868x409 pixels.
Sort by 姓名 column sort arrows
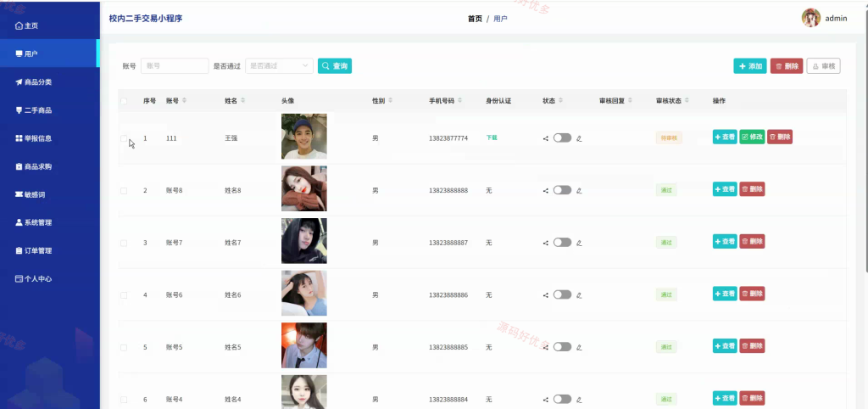[243, 101]
